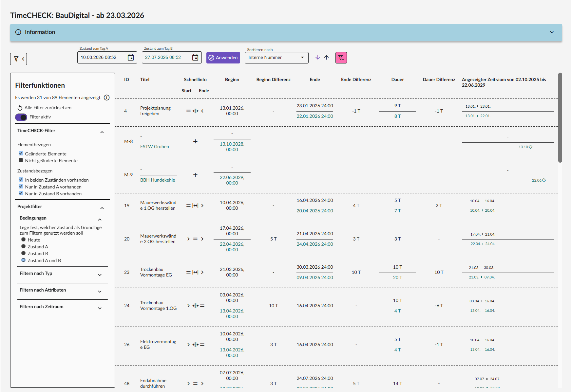
Task: Click info icon next to element count
Action: tap(106, 98)
